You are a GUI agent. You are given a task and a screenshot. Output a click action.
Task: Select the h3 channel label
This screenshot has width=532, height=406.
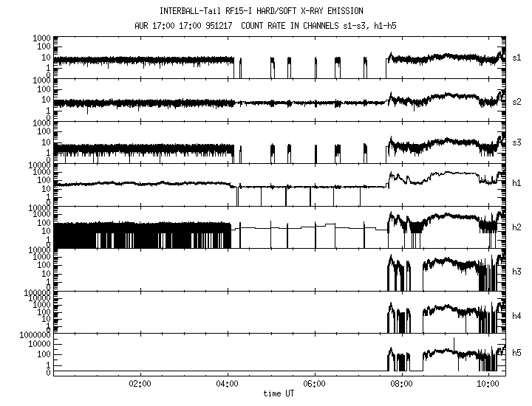click(x=516, y=271)
